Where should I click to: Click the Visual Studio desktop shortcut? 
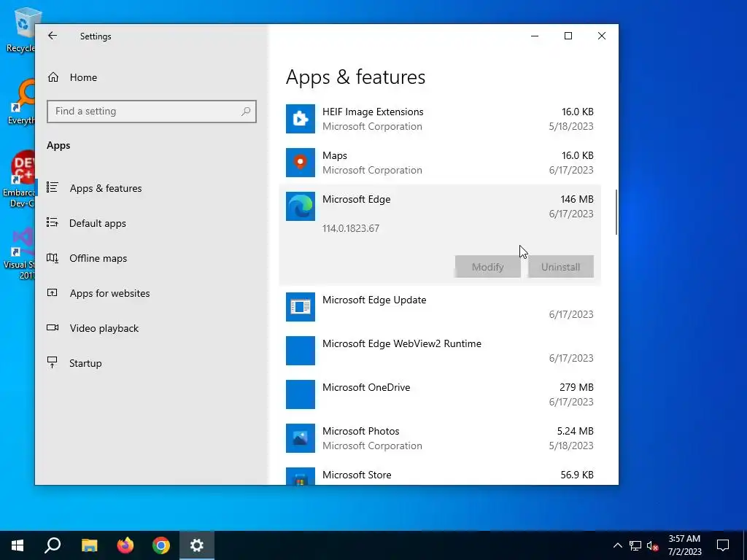[20, 253]
